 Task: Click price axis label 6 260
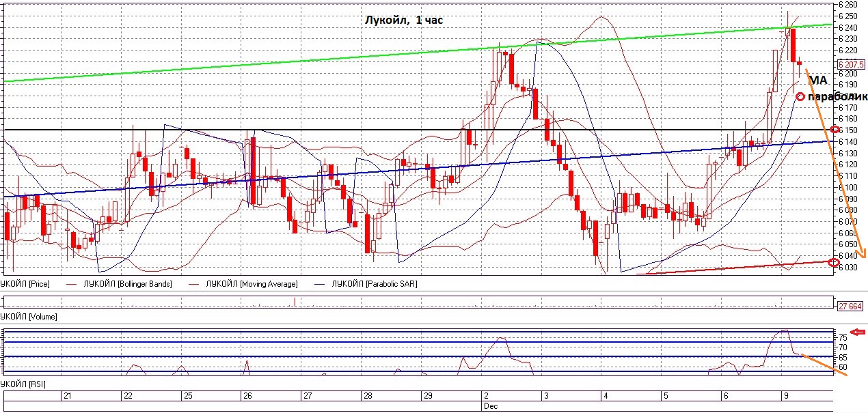point(848,4)
